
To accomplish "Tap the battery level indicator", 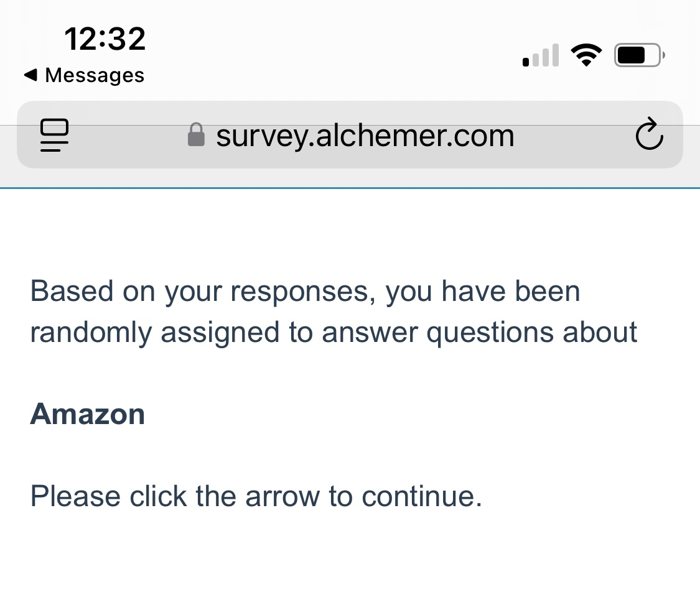I will [x=638, y=55].
